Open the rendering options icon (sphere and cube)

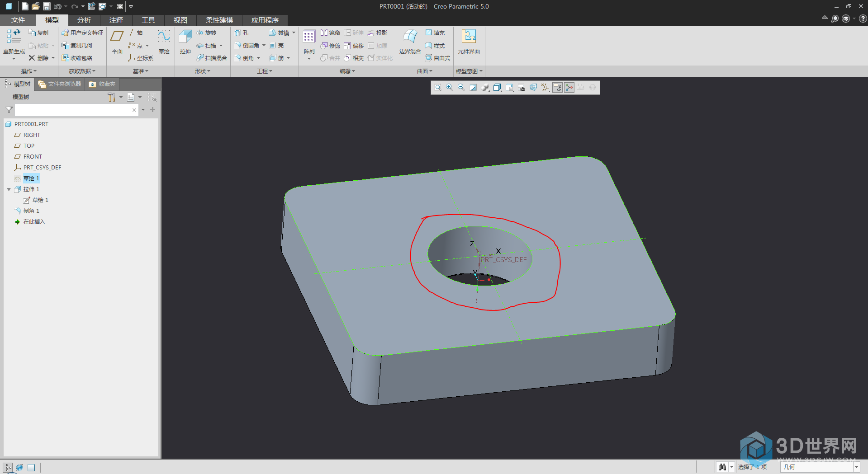tap(485, 88)
